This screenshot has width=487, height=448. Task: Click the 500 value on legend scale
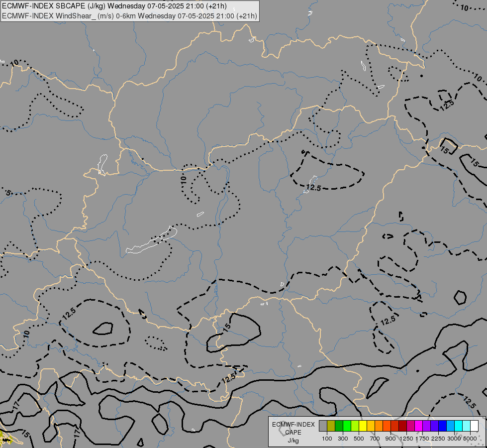coord(359,439)
